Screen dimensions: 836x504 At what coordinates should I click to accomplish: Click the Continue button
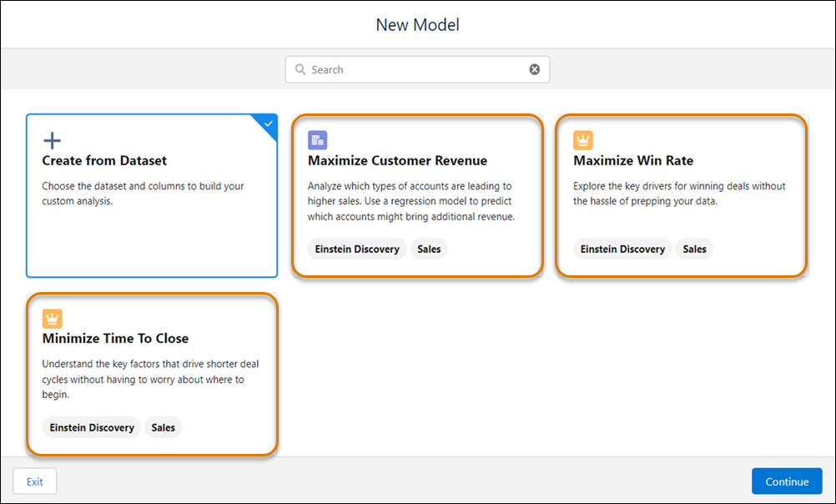(x=787, y=481)
